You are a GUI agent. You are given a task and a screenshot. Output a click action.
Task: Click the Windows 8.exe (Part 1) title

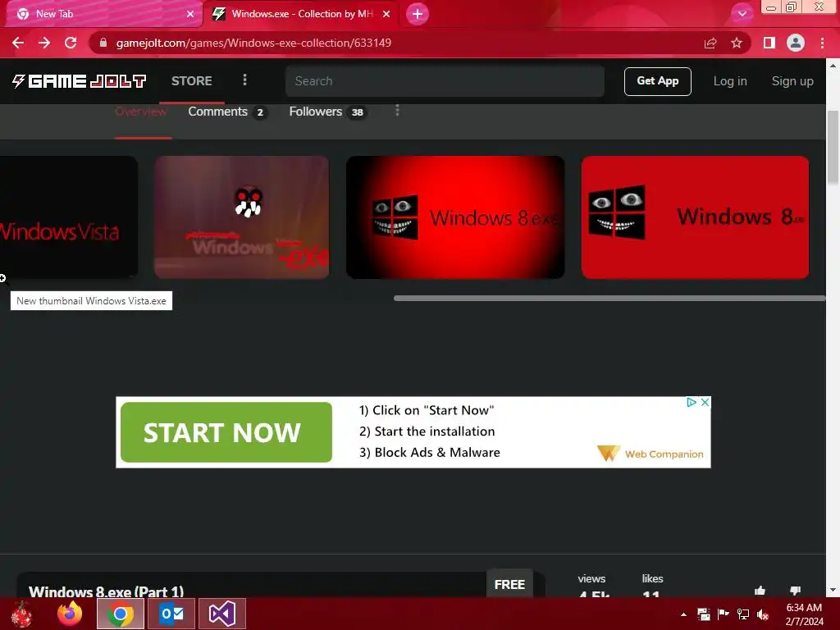coord(106,591)
